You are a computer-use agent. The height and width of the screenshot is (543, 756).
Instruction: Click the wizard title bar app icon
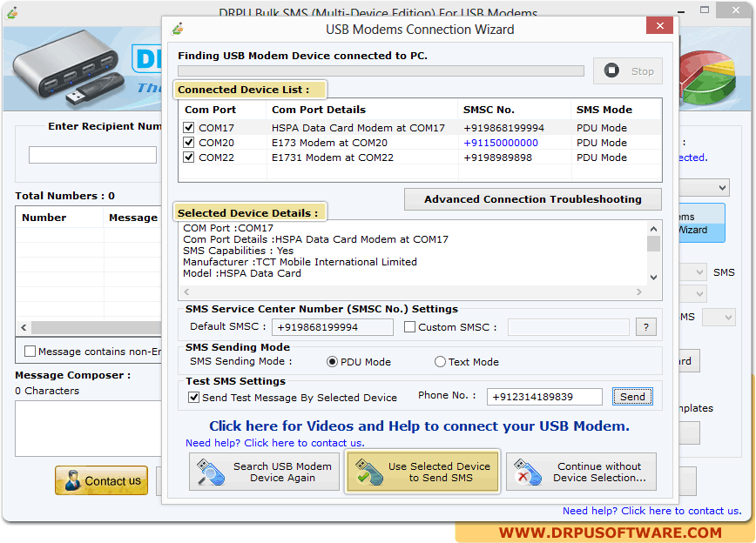coord(178,29)
